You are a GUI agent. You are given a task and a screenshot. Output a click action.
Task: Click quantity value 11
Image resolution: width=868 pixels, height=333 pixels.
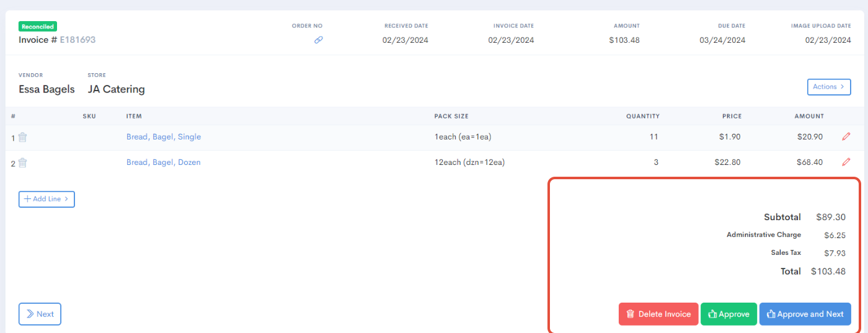(654, 136)
